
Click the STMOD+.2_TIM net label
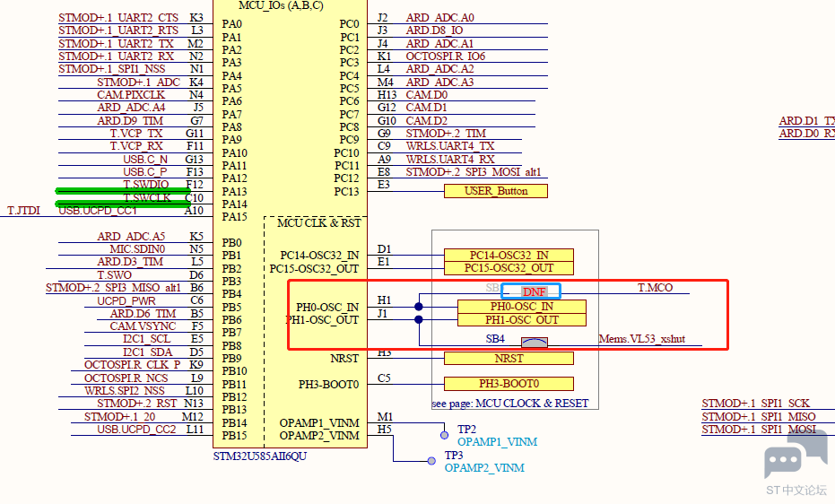446,134
